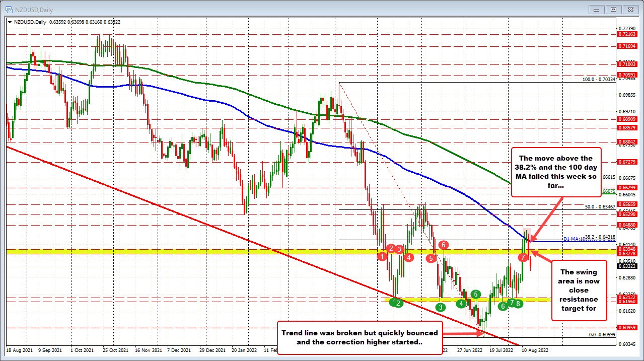Click the 0.71003 red price level label

[x=626, y=64]
